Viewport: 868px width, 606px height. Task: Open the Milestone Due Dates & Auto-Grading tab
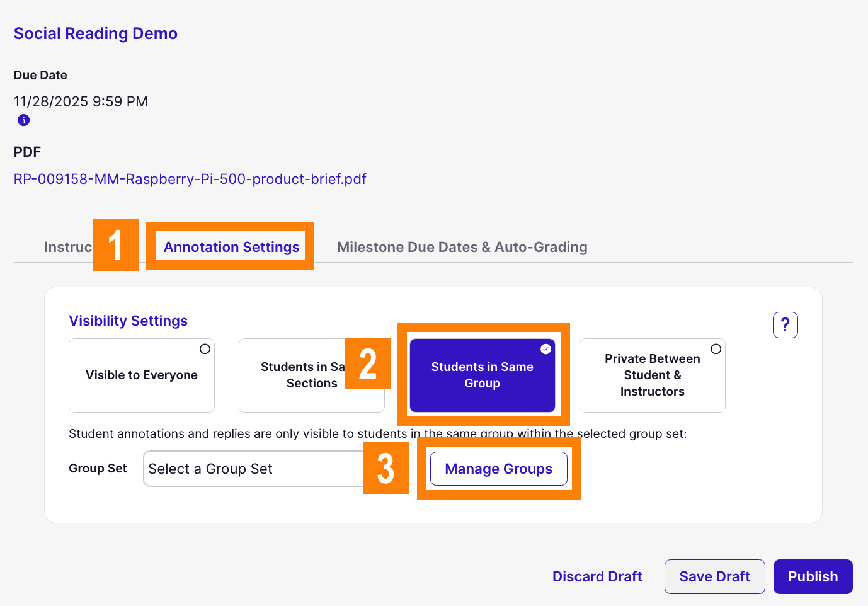click(x=462, y=247)
